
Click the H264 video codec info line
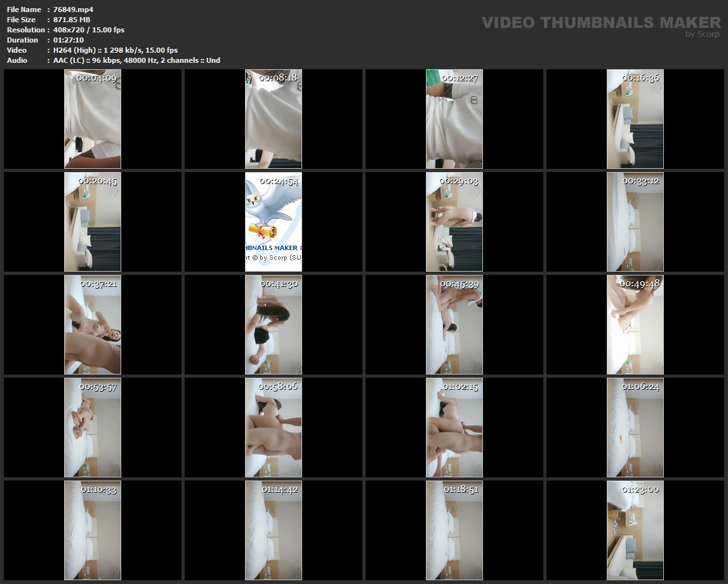click(116, 50)
